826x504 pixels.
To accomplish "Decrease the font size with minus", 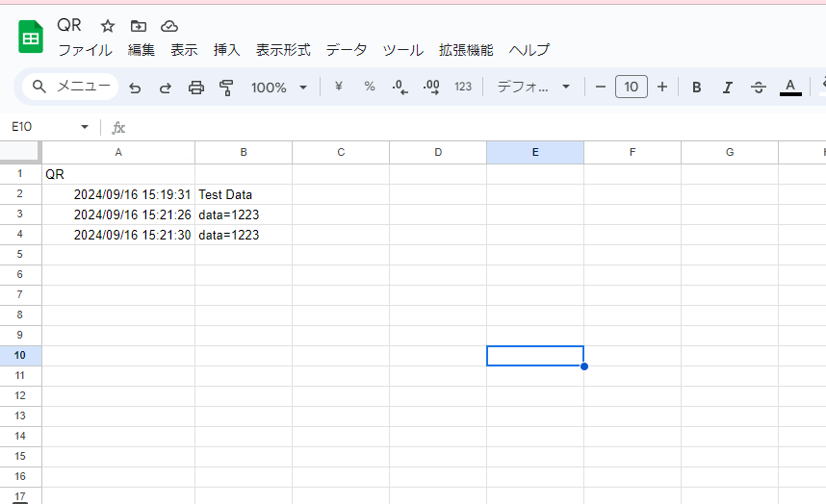I will (600, 87).
